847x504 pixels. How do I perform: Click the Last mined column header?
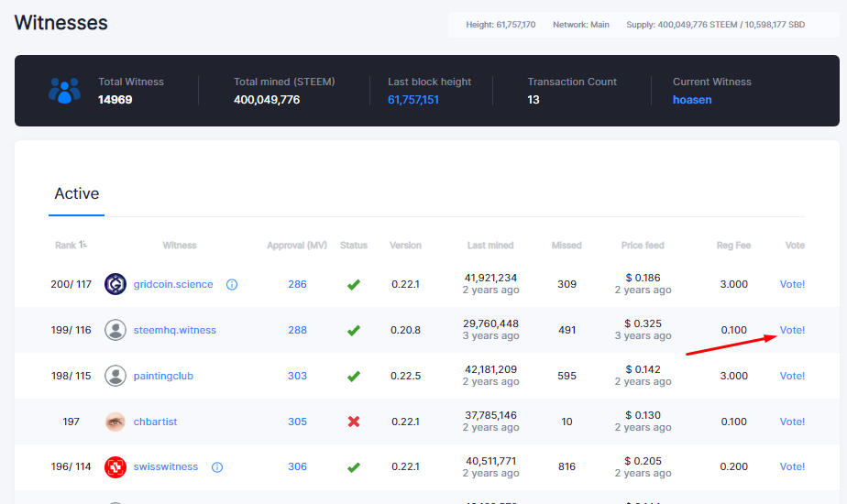coord(490,246)
